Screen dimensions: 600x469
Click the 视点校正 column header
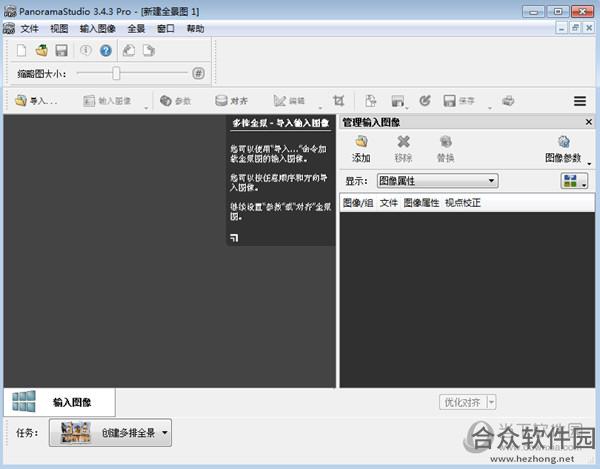coord(463,203)
